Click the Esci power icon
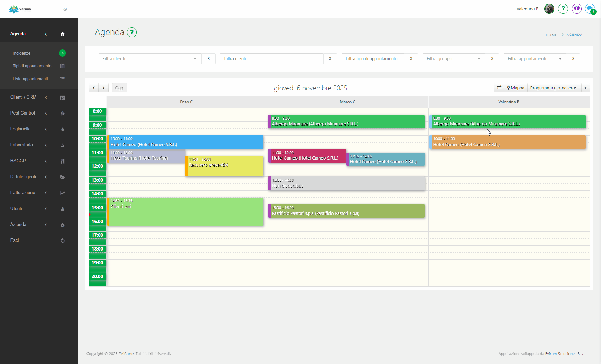 [x=63, y=240]
